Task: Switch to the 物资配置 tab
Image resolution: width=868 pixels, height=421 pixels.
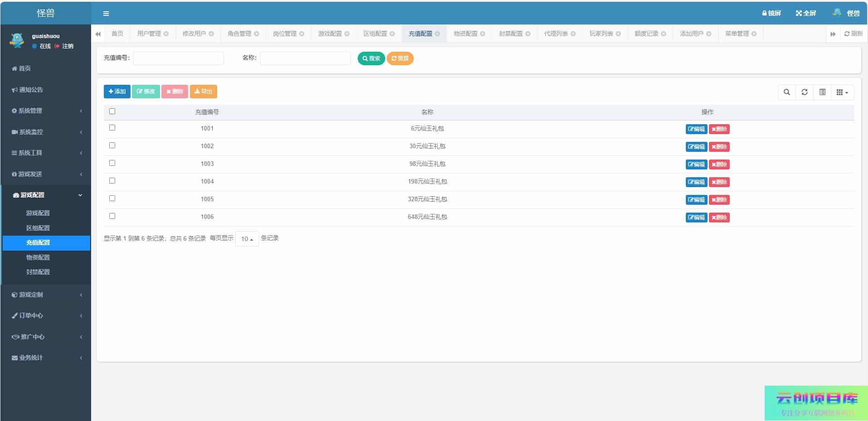Action: pos(466,34)
